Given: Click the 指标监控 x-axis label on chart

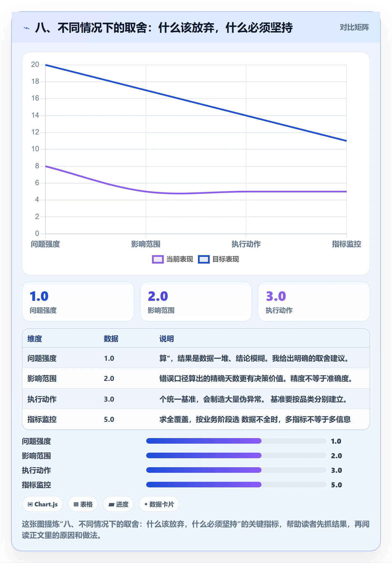Looking at the screenshot, I should point(346,244).
